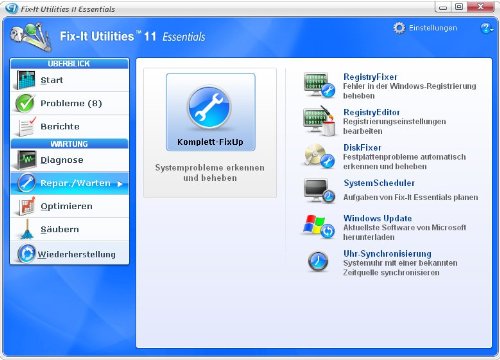500x360 pixels.
Task: Click the Berichte checklist icon
Action: (26, 126)
